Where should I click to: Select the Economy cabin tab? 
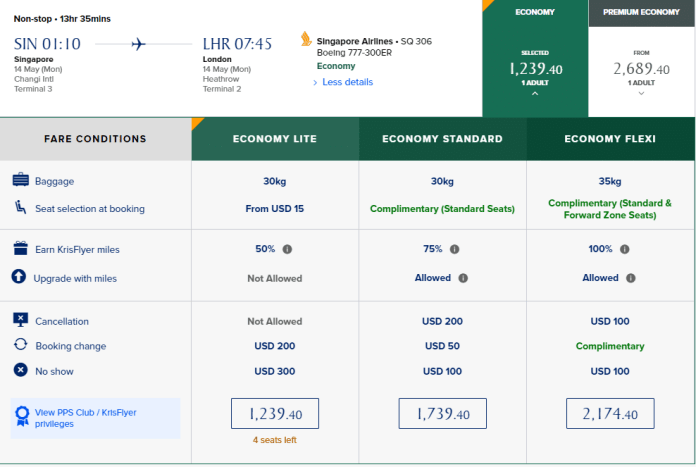coord(535,58)
